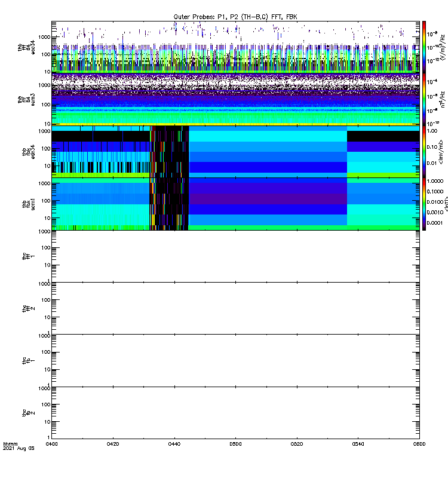448x478 pixels.
Task: Click the "2021 Aug 05" date label
Action: (19, 449)
